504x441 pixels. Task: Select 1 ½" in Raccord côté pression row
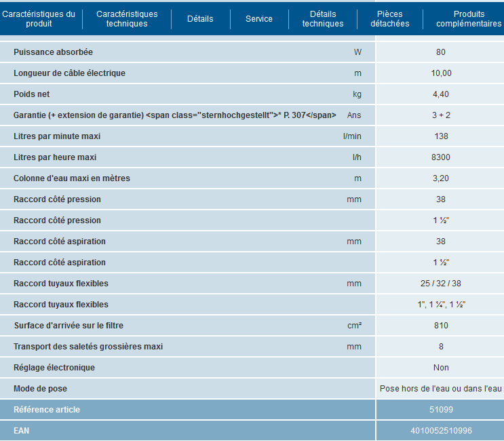pos(441,220)
